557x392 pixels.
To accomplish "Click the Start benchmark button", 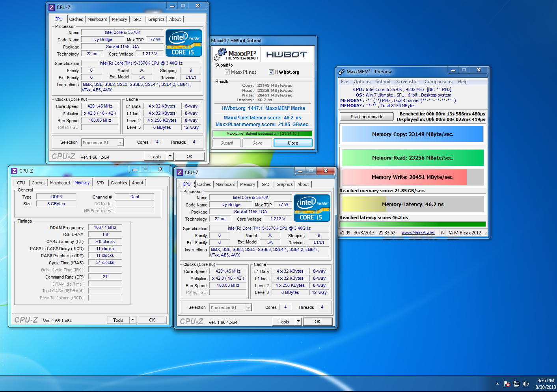I will pos(367,117).
